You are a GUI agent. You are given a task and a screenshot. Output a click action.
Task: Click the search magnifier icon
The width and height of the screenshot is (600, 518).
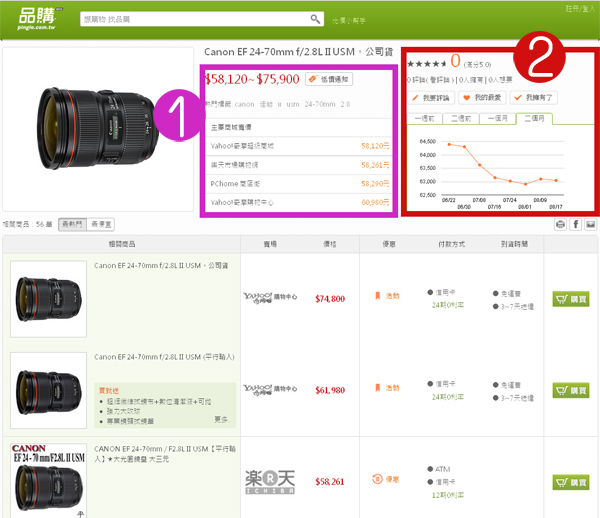click(x=315, y=19)
